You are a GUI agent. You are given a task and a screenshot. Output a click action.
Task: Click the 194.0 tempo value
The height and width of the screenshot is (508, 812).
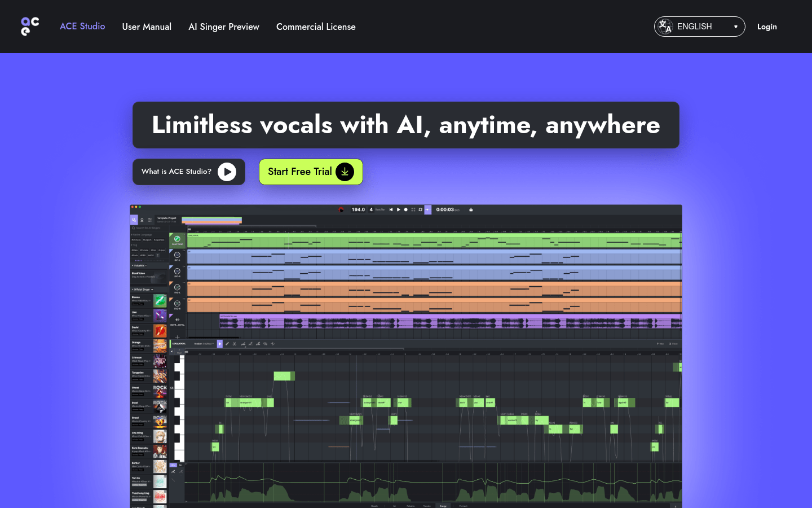click(358, 209)
